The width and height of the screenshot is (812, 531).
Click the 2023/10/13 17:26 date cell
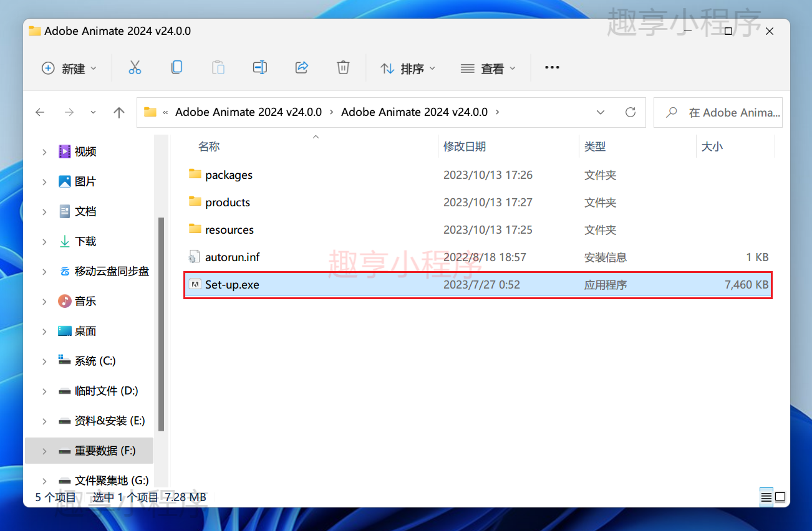click(x=488, y=175)
